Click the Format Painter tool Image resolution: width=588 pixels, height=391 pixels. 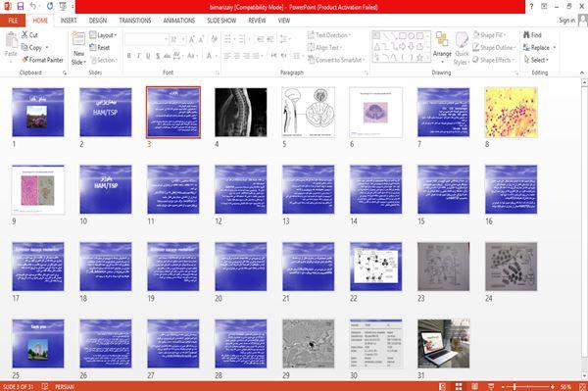click(x=42, y=60)
